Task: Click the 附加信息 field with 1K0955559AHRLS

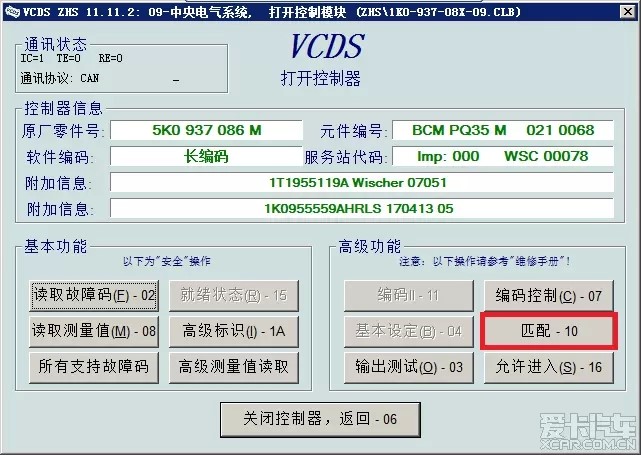Action: (x=358, y=208)
